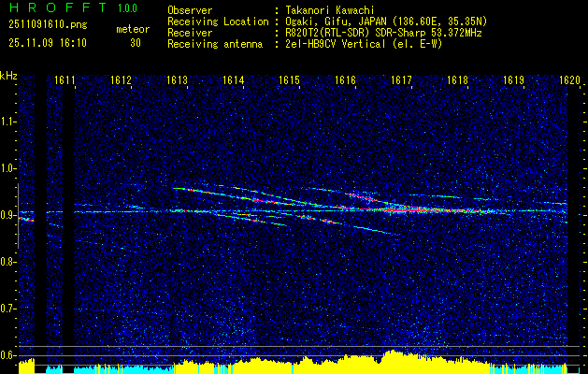Click the 1614 time axis label

[234, 80]
